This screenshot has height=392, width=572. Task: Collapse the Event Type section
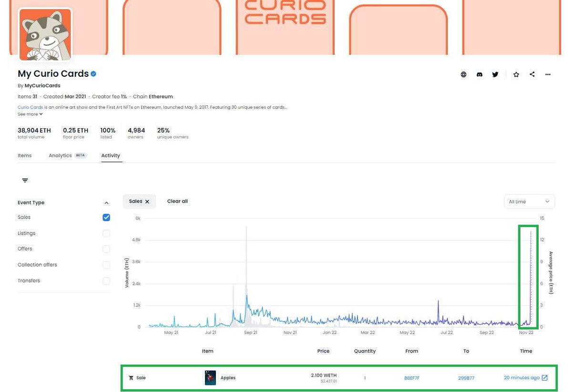click(x=106, y=203)
